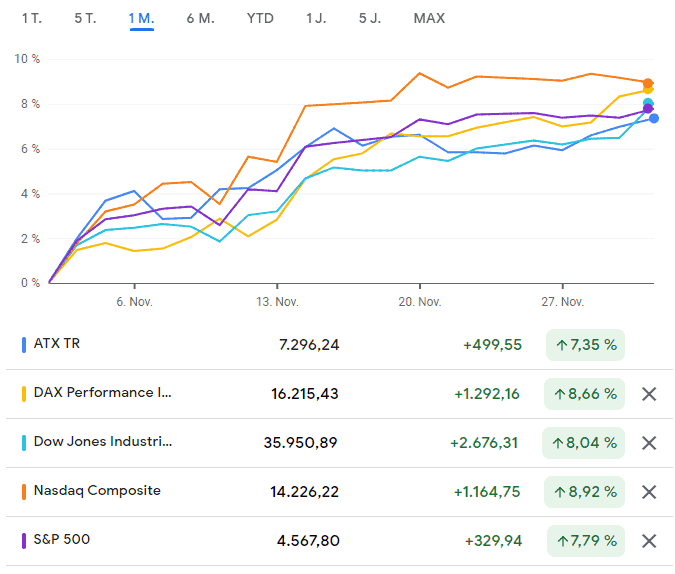Click the Dow Jones 8,04 % change badge
The width and height of the screenshot is (675, 574).
click(583, 443)
